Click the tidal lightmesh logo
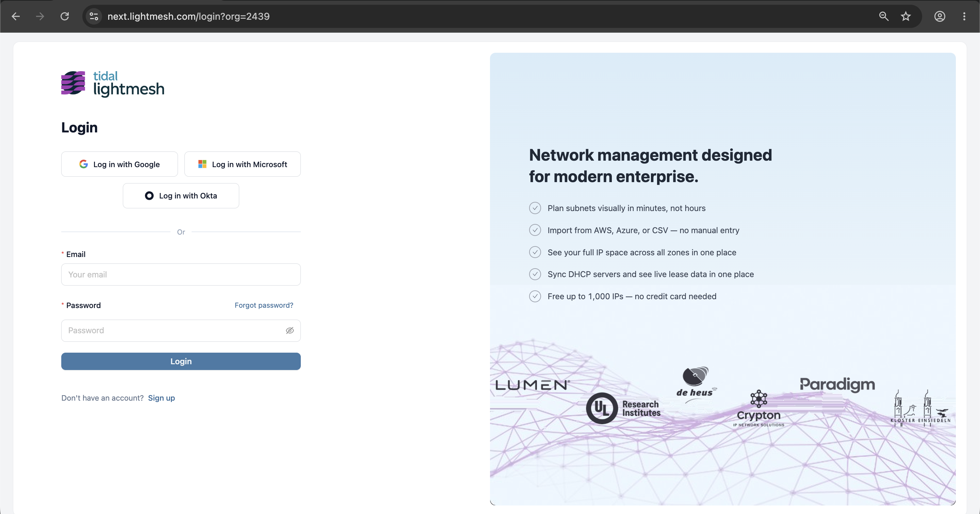Viewport: 980px width, 514px height. tap(113, 83)
